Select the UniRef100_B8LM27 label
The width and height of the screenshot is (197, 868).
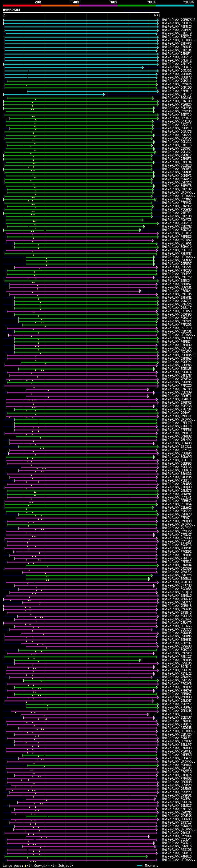pos(177,805)
